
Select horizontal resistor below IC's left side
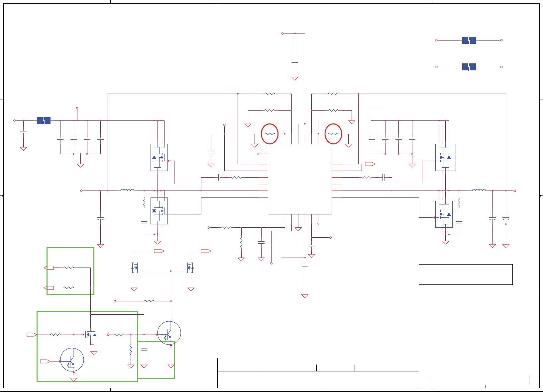pyautogui.click(x=226, y=227)
